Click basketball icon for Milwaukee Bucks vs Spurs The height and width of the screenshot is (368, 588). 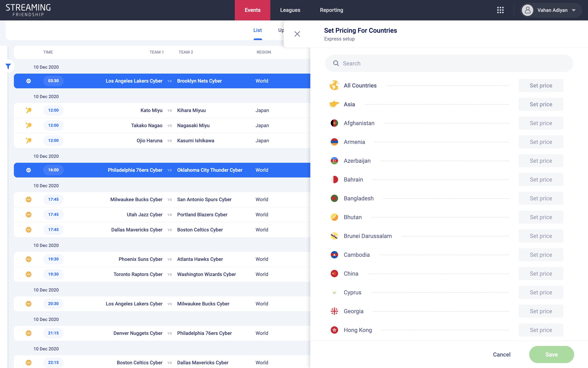(x=28, y=199)
